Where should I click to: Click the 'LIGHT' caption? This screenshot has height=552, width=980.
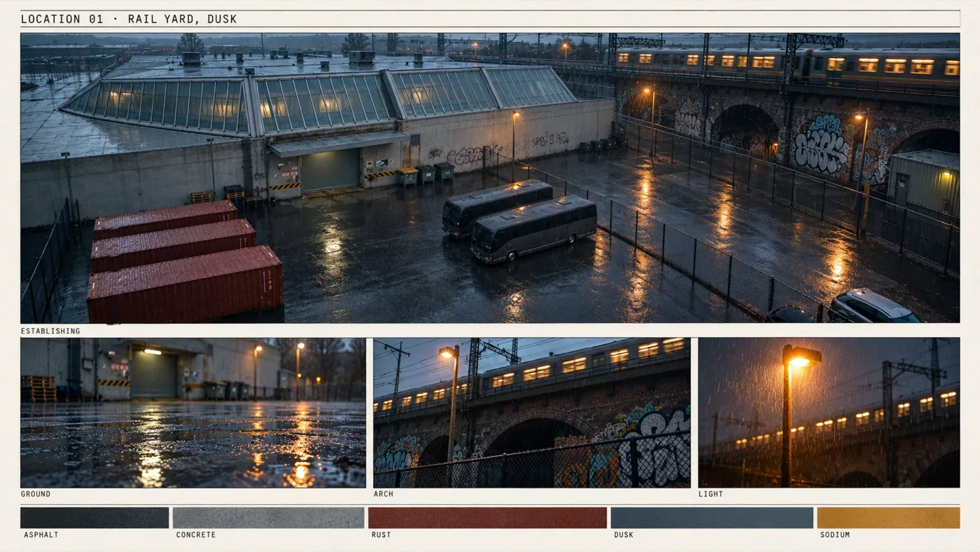click(710, 494)
